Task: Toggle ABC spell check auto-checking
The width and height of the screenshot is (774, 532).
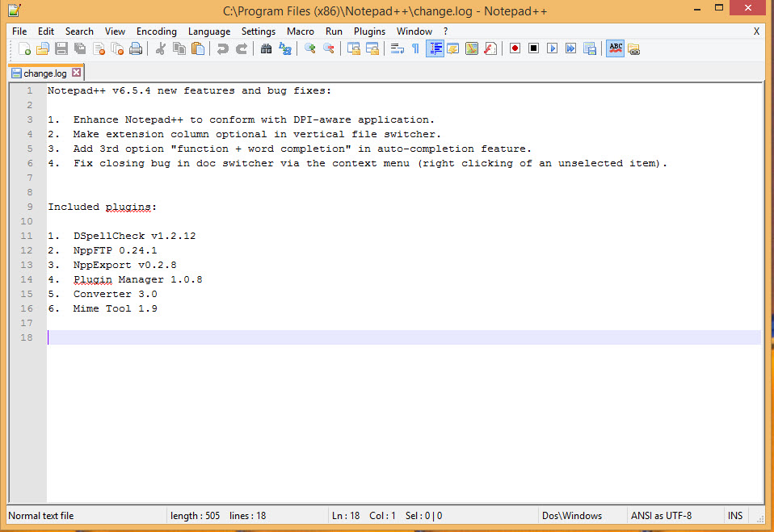Action: click(616, 48)
